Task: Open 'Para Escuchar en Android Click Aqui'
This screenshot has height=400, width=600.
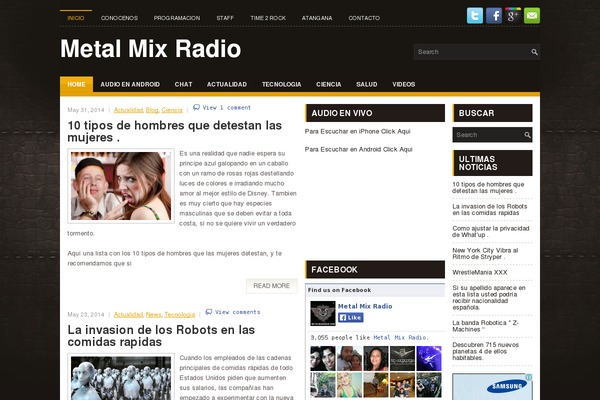Action: [x=359, y=149]
